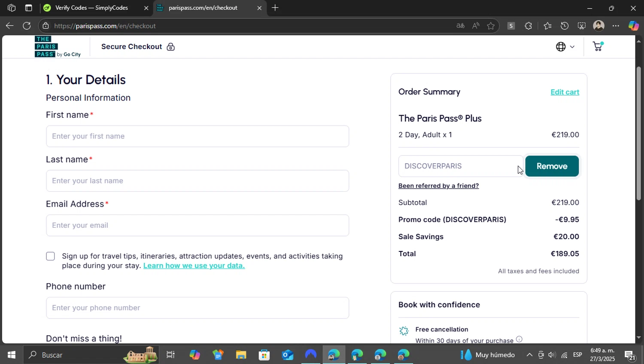Focus the Email Address field
644x364 pixels.
(x=197, y=225)
